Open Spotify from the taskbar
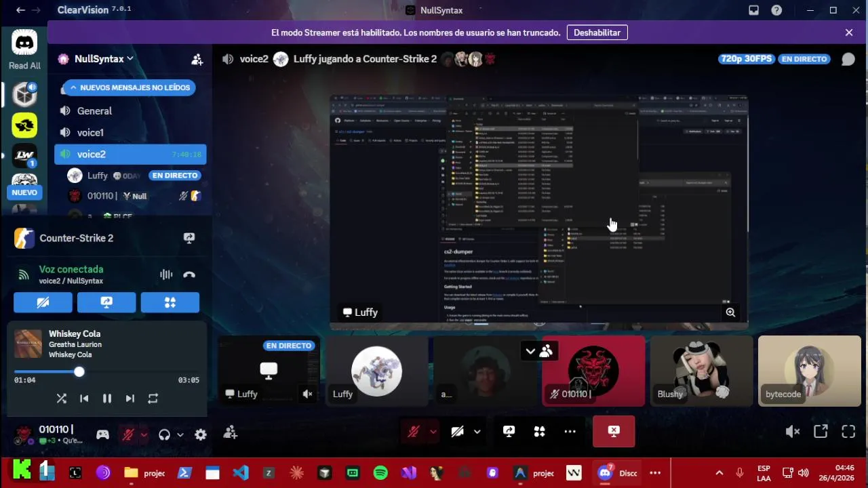Viewport: 868px width, 488px height. point(380,473)
